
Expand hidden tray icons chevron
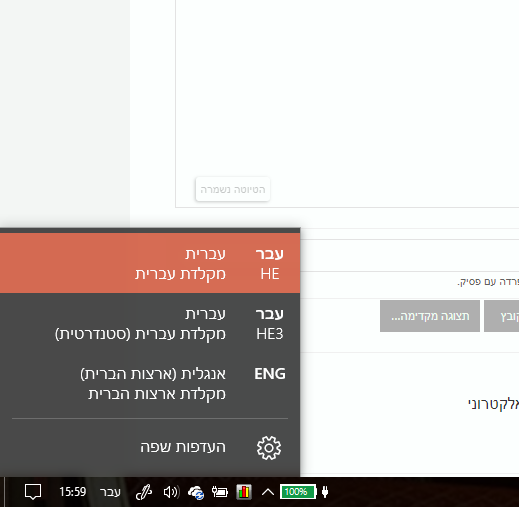tap(268, 492)
